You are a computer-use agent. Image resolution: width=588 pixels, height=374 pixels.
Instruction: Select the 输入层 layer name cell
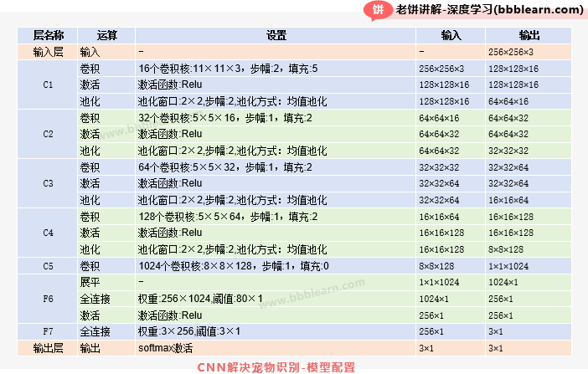(48, 52)
